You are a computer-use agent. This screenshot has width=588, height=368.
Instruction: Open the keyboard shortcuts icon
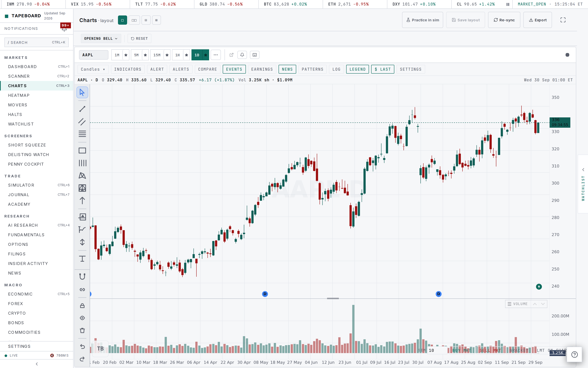coord(254,55)
